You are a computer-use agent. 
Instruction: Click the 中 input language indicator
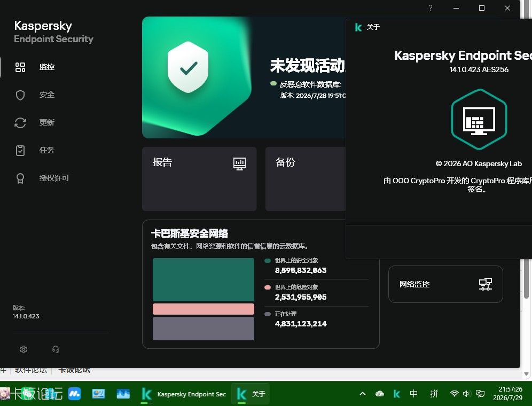tap(413, 394)
